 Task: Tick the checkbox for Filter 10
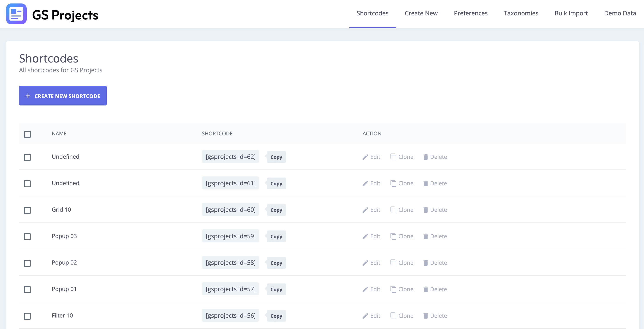pyautogui.click(x=27, y=316)
